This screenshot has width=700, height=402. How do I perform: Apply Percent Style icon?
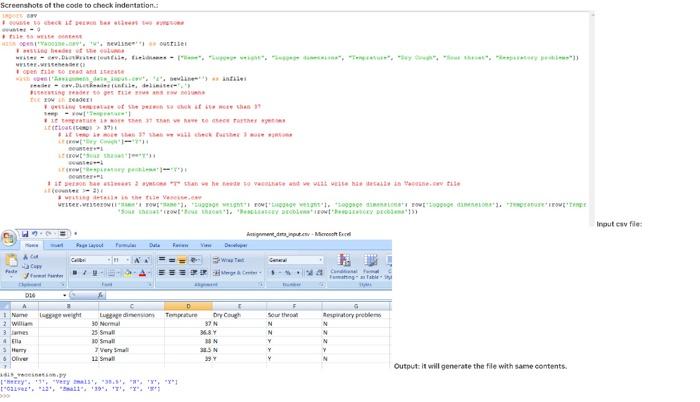pos(288,272)
